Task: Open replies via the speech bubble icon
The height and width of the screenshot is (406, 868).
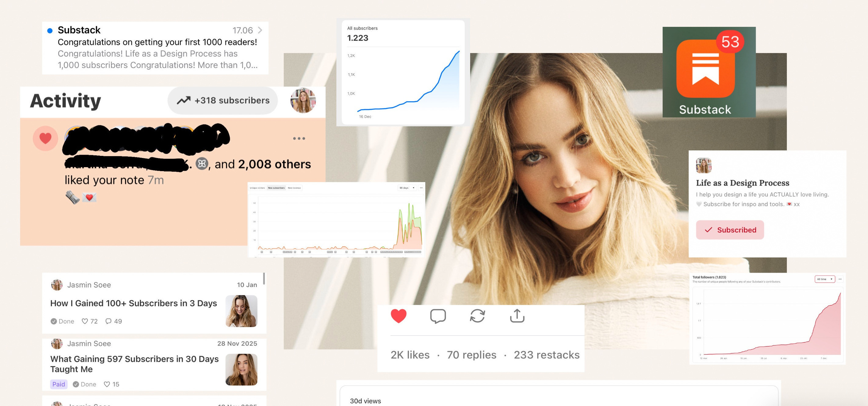Action: (438, 316)
